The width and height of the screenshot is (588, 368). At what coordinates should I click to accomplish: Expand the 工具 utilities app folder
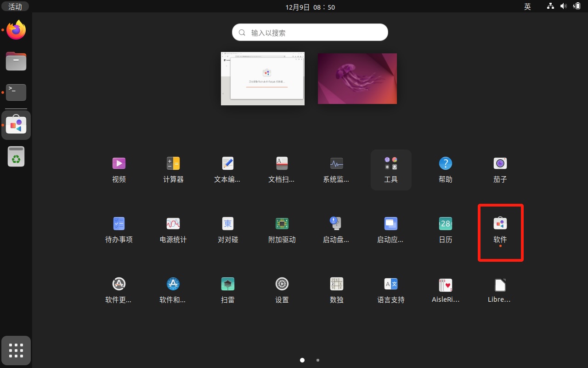(391, 169)
